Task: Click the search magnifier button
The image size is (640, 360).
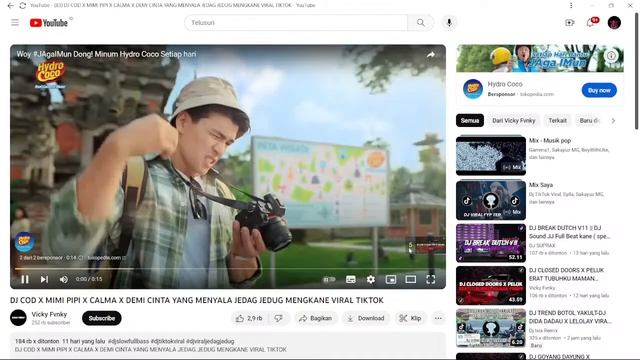Action: [420, 22]
